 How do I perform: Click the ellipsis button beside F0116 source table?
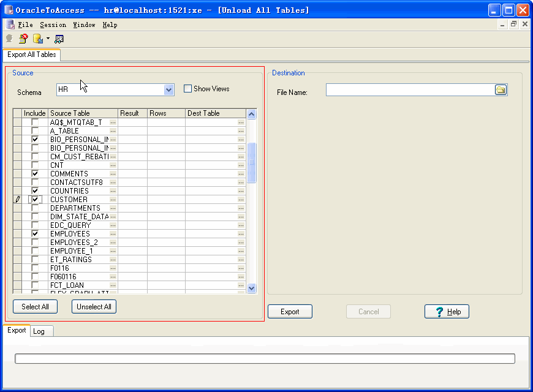(x=113, y=268)
